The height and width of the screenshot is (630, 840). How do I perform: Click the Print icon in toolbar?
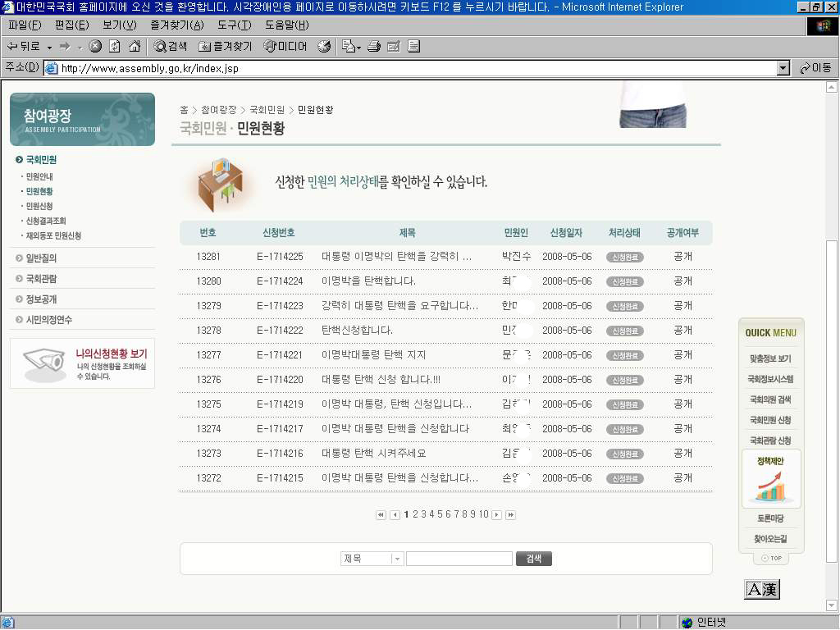374,47
